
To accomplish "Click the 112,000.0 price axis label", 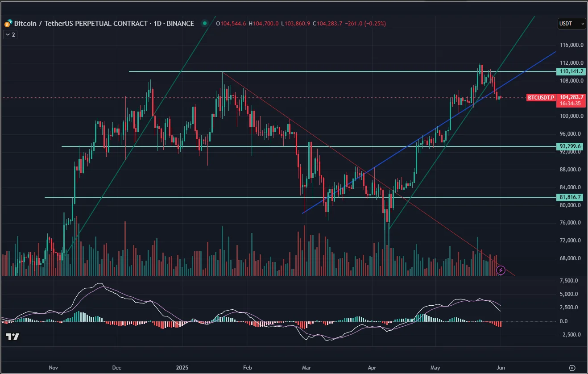I will click(571, 63).
